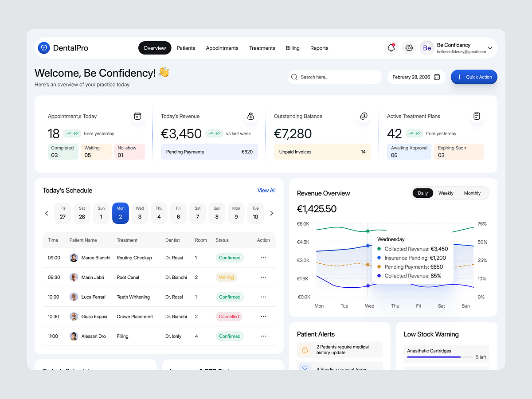532x399 pixels.
Task: Click the schedule back chevron arrow
Action: [x=47, y=213]
